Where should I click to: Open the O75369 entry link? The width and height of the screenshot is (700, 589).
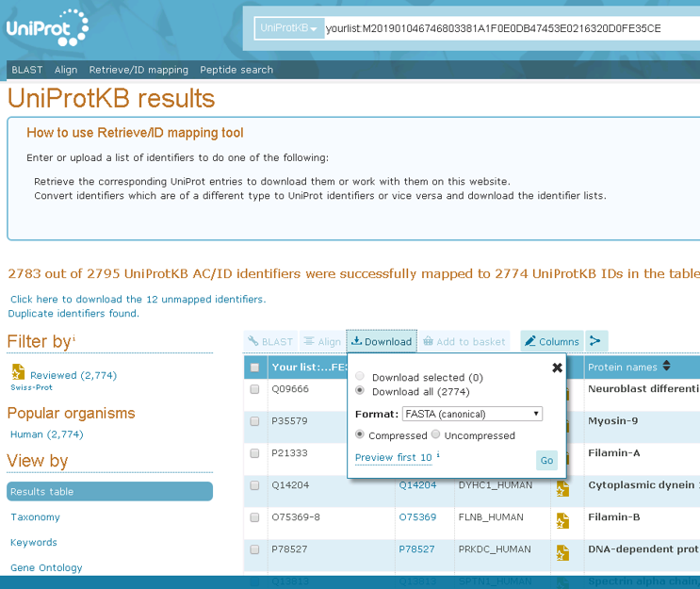click(417, 517)
